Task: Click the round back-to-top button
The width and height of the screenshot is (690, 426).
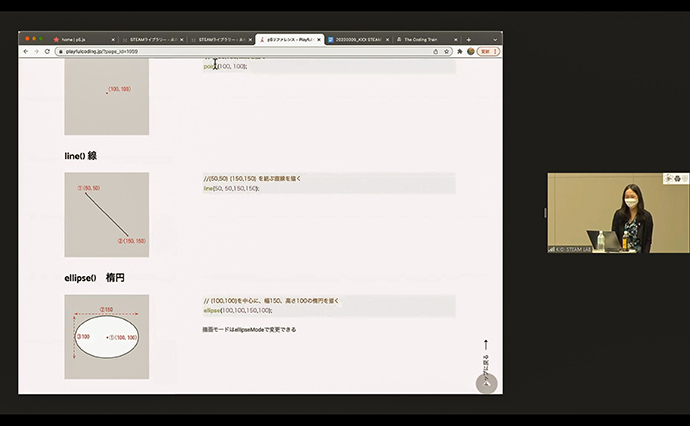Action: 486,383
